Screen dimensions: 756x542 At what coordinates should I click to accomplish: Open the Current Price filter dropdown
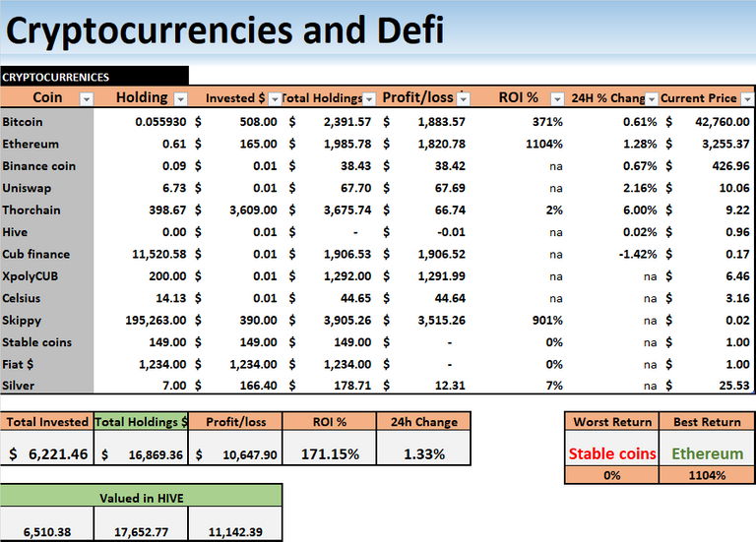747,99
